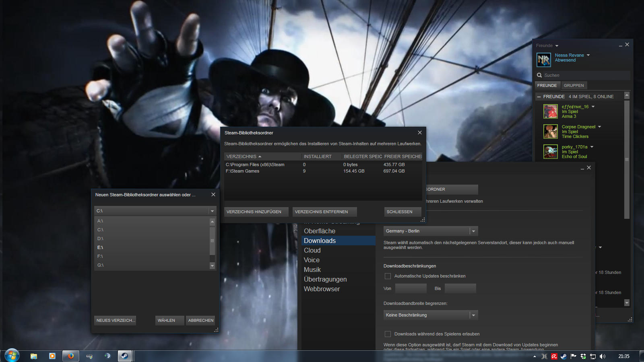Viewport: 644px width, 362px height.
Task: Open the Windows Start menu orb
Action: click(x=12, y=356)
